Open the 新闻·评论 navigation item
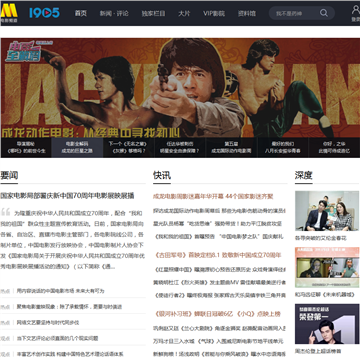 point(114,13)
